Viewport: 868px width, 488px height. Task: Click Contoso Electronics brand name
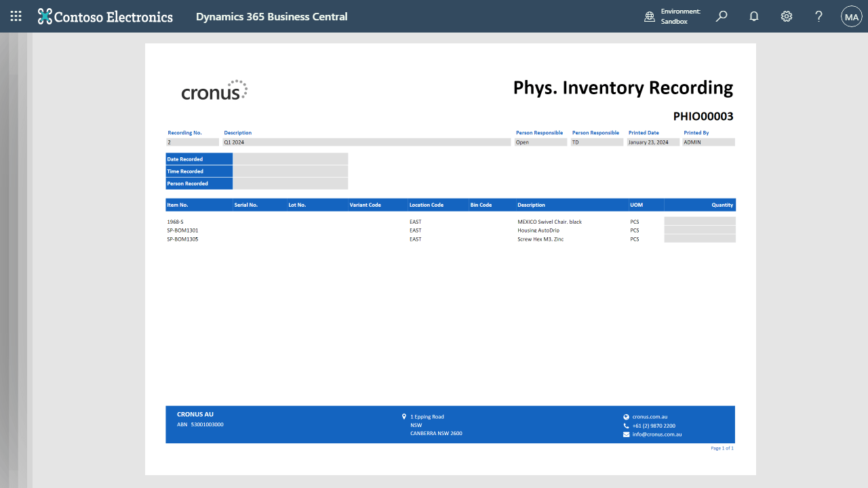[x=113, y=17]
